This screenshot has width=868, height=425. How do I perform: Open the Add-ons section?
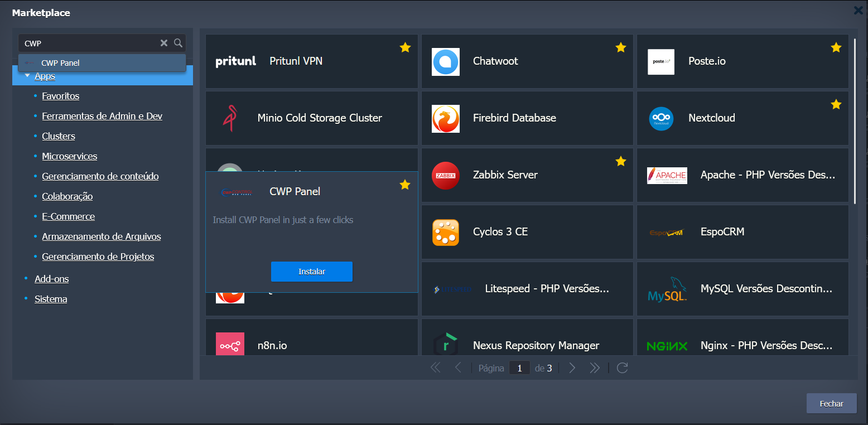tap(52, 279)
